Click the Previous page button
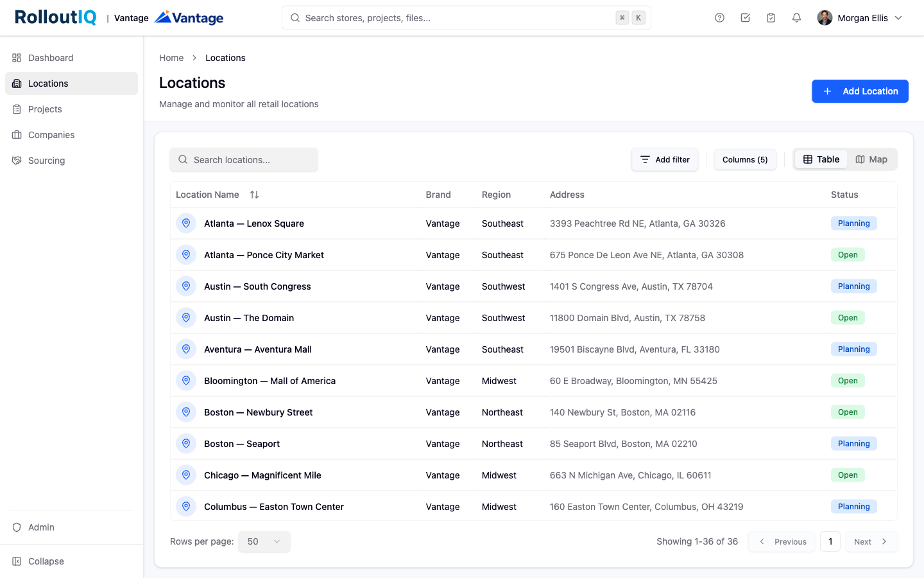This screenshot has height=578, width=924. point(782,541)
